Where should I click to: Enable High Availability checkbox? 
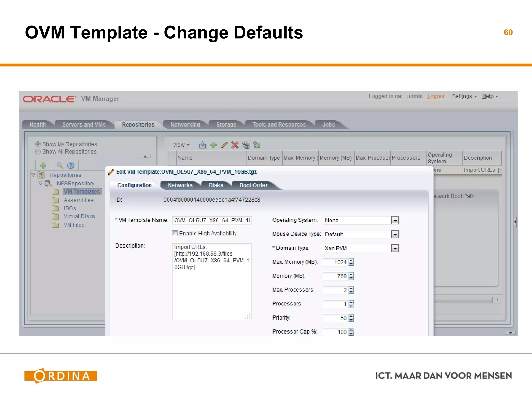(x=175, y=233)
